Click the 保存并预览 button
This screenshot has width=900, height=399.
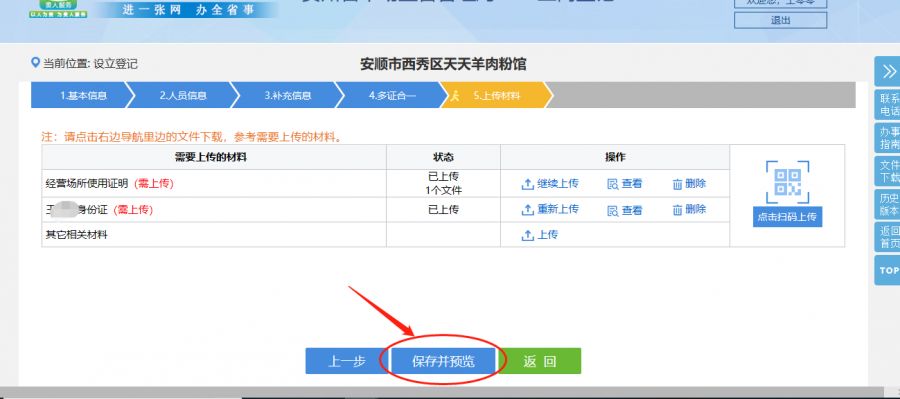443,361
